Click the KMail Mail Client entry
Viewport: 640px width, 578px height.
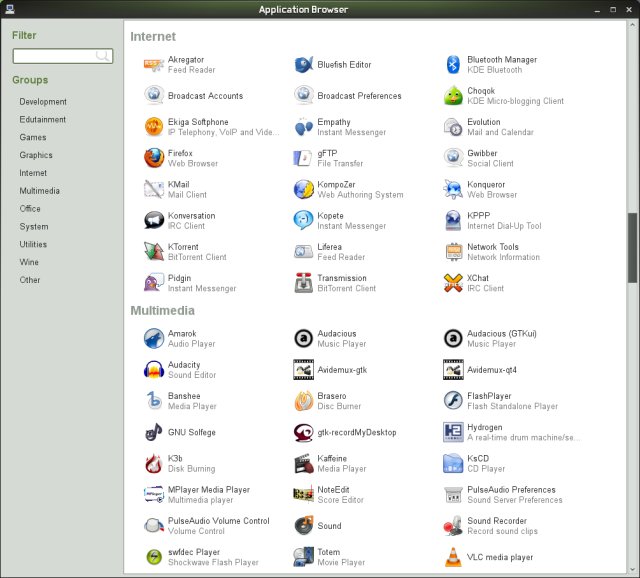click(176, 189)
